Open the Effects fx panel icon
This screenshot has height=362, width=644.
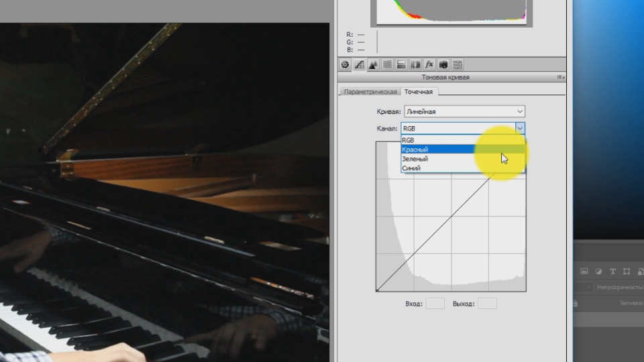tap(429, 64)
